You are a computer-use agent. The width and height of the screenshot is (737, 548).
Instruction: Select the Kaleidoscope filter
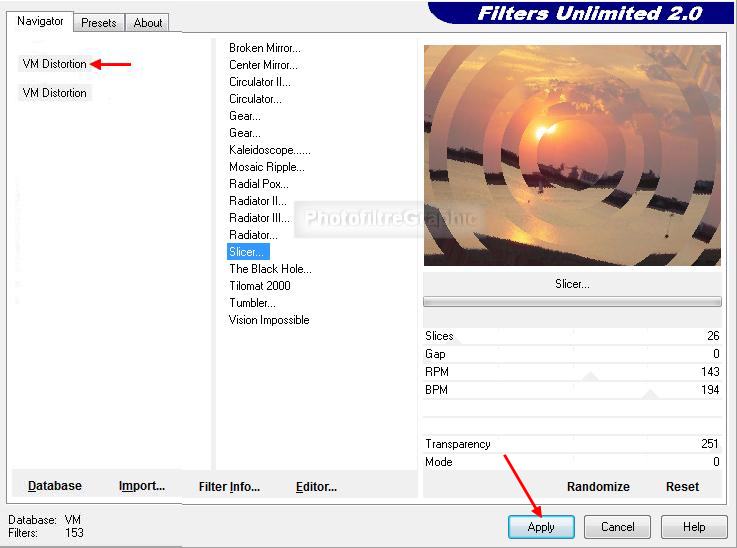click(x=269, y=150)
